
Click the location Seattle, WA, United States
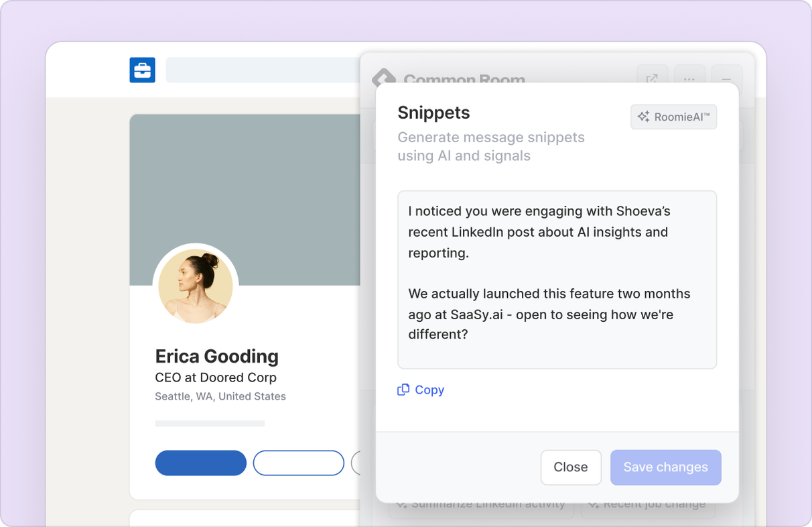click(x=220, y=396)
